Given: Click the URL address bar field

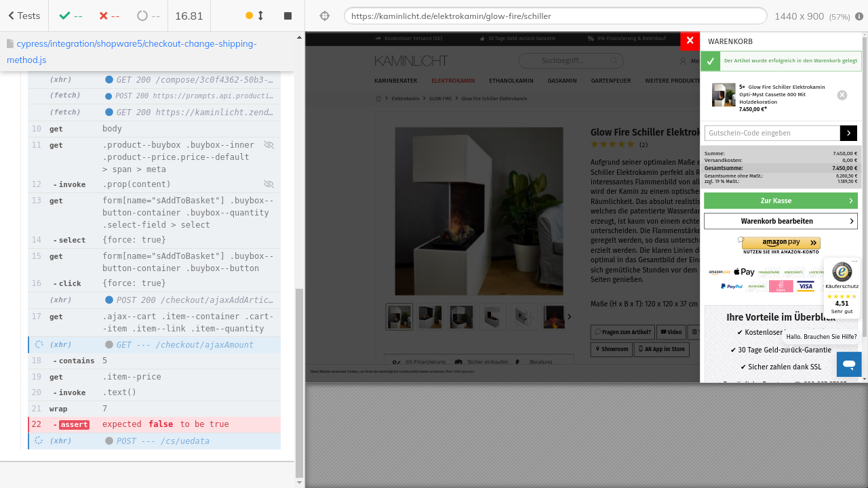Looking at the screenshot, I should pyautogui.click(x=555, y=16).
